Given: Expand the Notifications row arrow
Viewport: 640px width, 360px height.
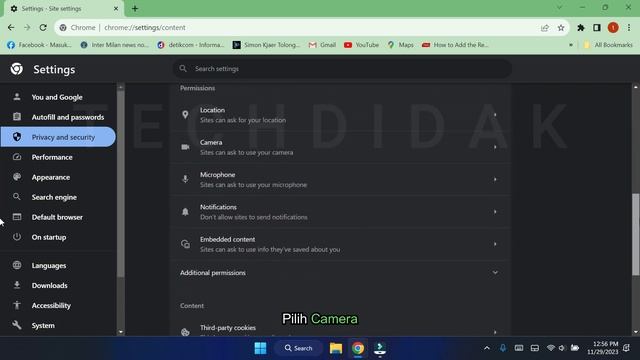Looking at the screenshot, I should (495, 211).
